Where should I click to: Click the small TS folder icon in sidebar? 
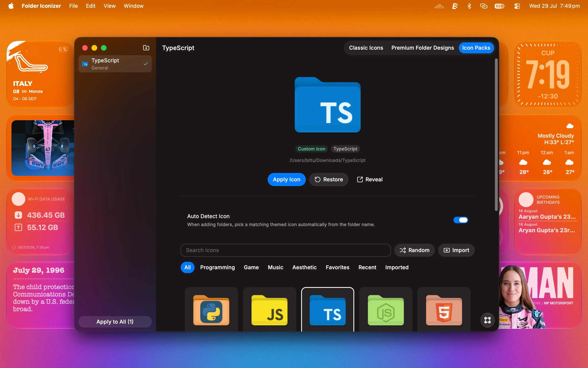85,64
